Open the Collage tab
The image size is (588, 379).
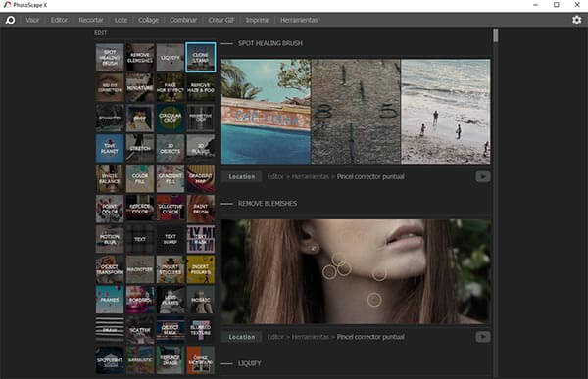pyautogui.click(x=148, y=20)
